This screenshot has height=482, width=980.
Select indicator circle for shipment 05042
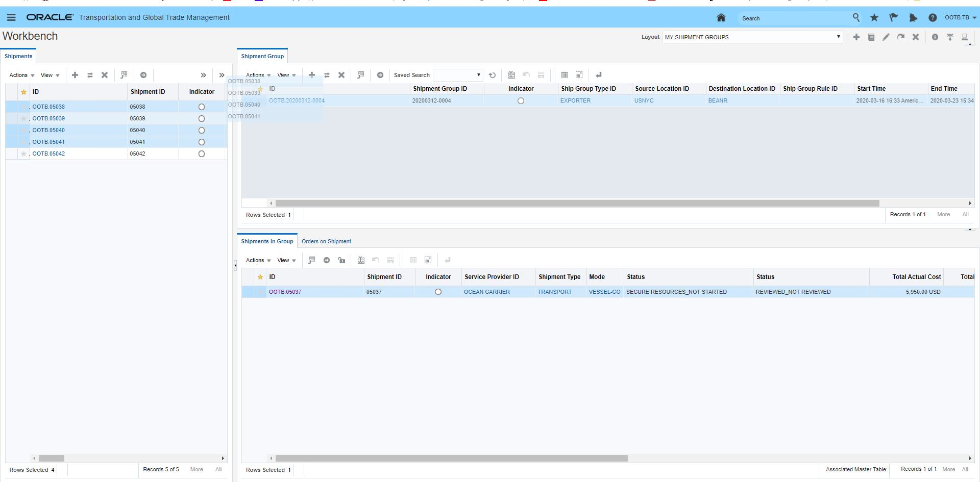click(x=202, y=154)
